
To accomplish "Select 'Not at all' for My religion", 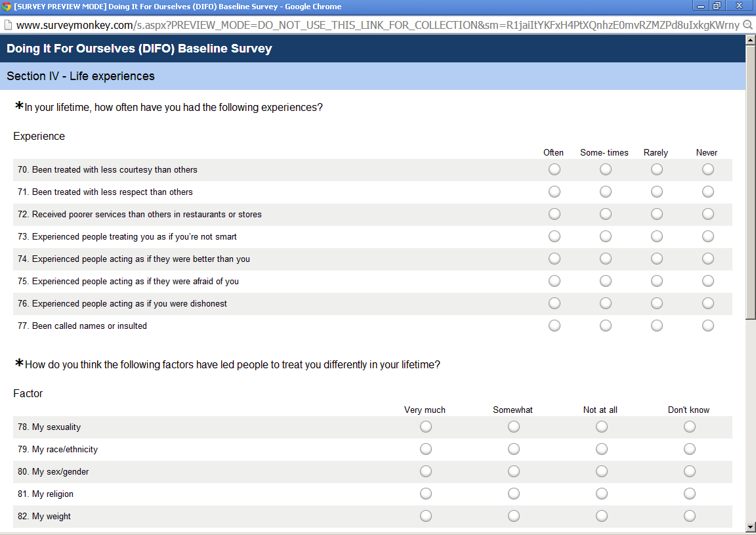I will point(601,494).
